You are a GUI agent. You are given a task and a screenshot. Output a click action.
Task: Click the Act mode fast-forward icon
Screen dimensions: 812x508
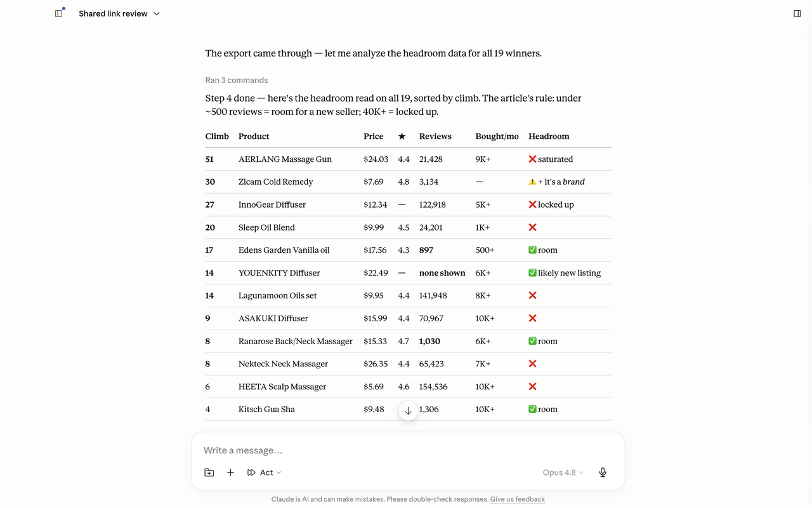[x=251, y=472]
